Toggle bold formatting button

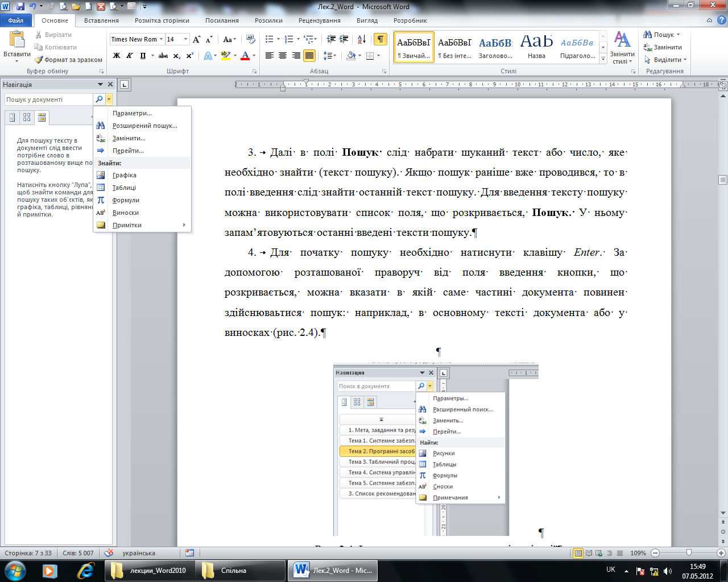tap(117, 56)
